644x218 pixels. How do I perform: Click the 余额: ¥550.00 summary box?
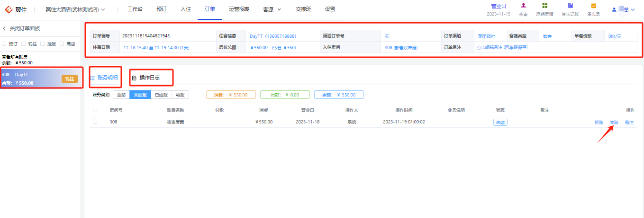339,95
